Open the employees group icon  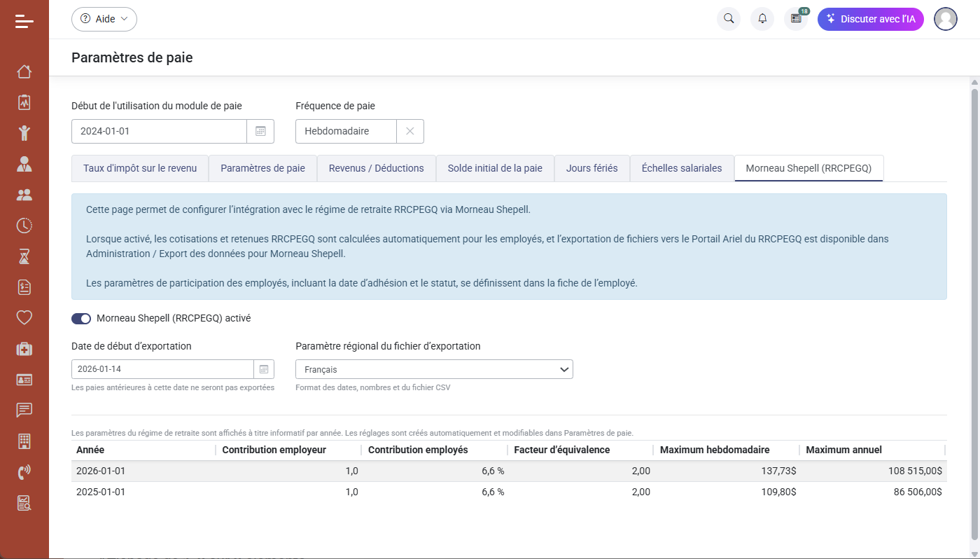pyautogui.click(x=24, y=194)
